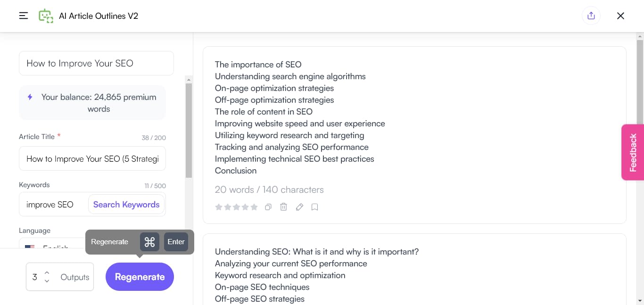Open Search Keywords

point(126,204)
